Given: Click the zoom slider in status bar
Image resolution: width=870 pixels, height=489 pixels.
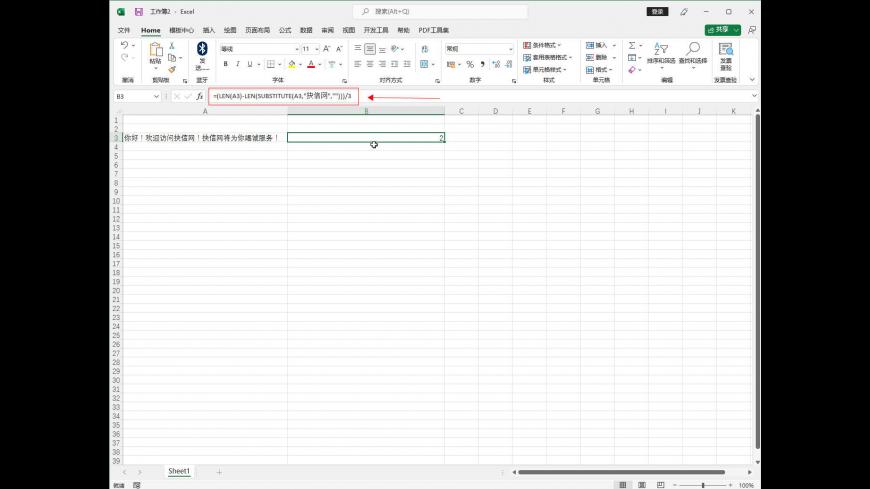Looking at the screenshot, I should (702, 485).
